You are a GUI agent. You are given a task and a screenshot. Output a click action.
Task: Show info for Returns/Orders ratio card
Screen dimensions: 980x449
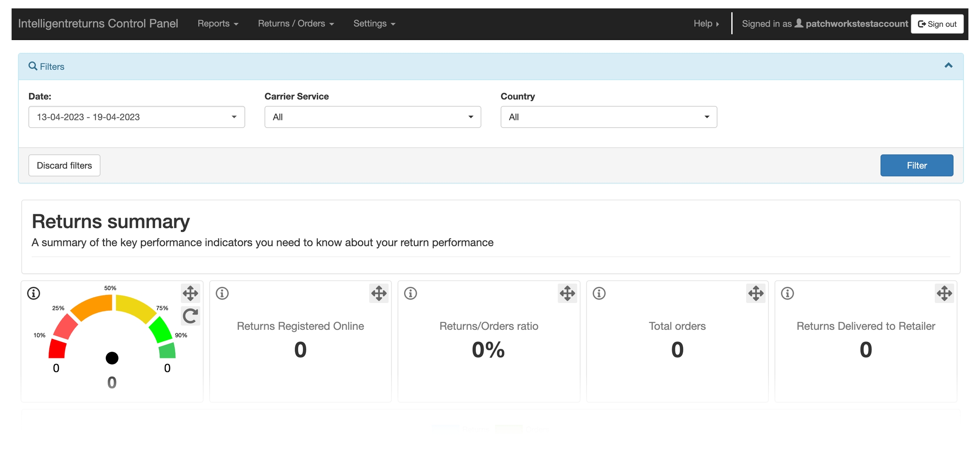pos(410,293)
